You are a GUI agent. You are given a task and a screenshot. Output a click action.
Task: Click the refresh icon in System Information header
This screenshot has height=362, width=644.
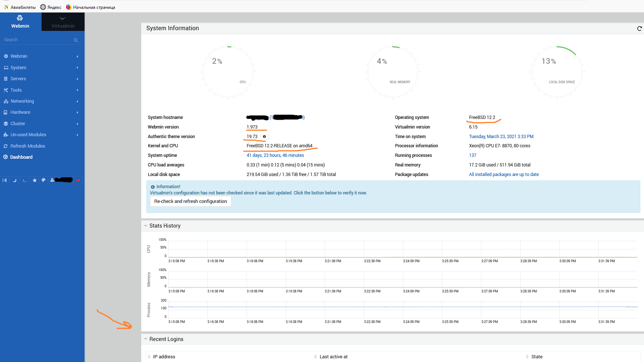[639, 29]
